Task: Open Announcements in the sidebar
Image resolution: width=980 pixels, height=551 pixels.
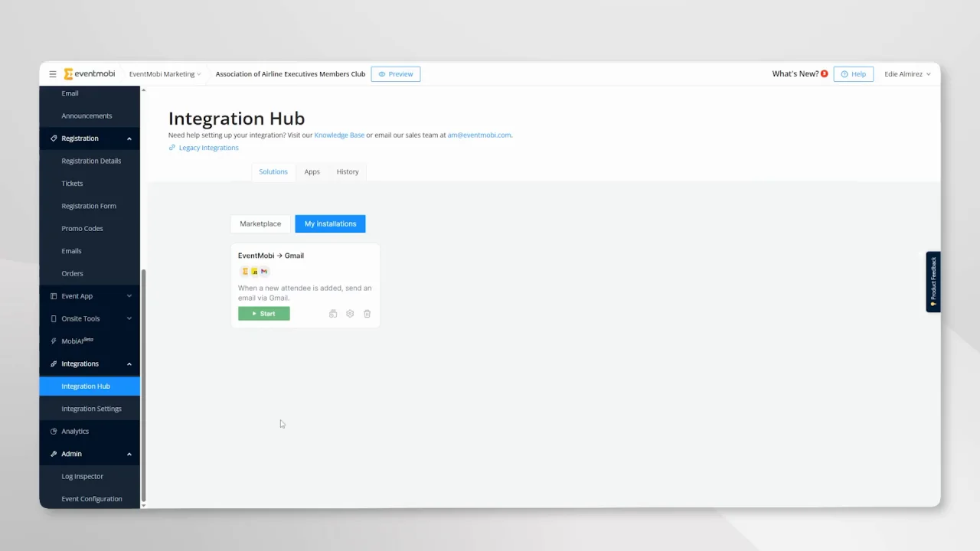Action: pyautogui.click(x=90, y=116)
